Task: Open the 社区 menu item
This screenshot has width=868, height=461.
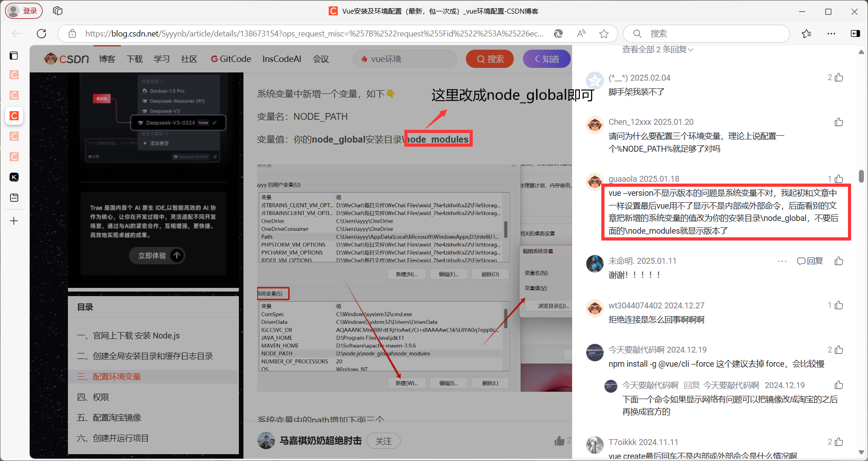Action: click(189, 59)
